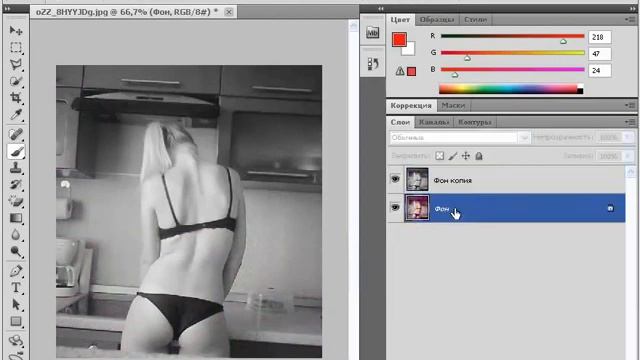This screenshot has width=640, height=360.
Task: Click the B value field 24
Action: pos(600,71)
